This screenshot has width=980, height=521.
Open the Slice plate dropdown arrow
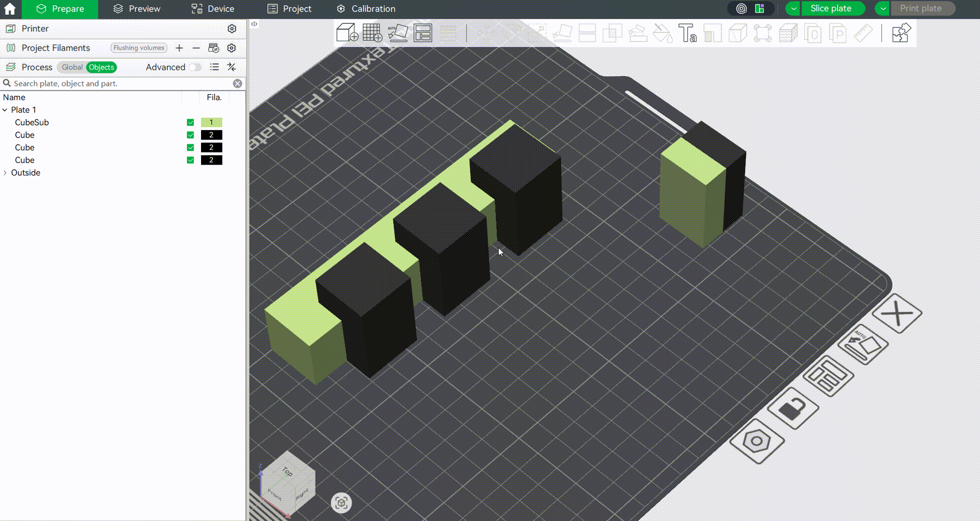[793, 8]
